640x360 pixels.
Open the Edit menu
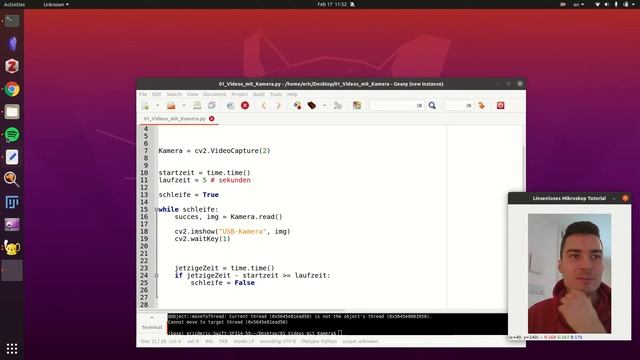pos(157,94)
